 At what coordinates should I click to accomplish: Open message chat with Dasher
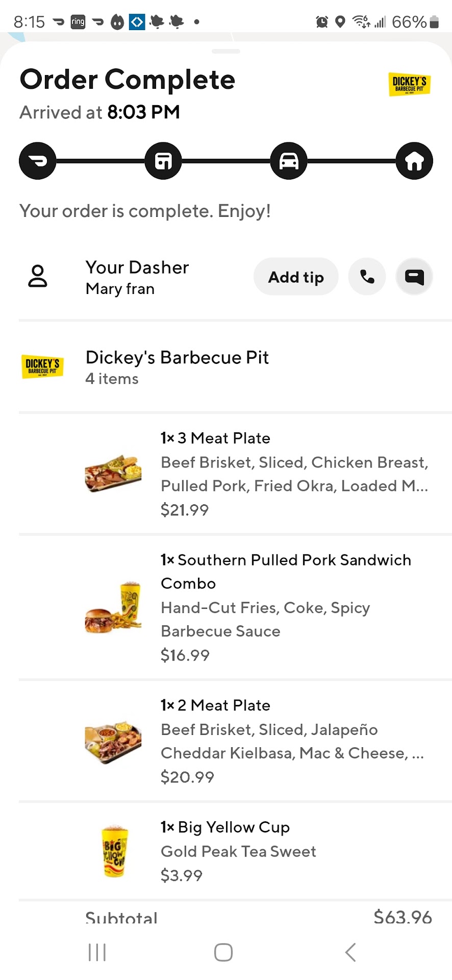point(414,277)
